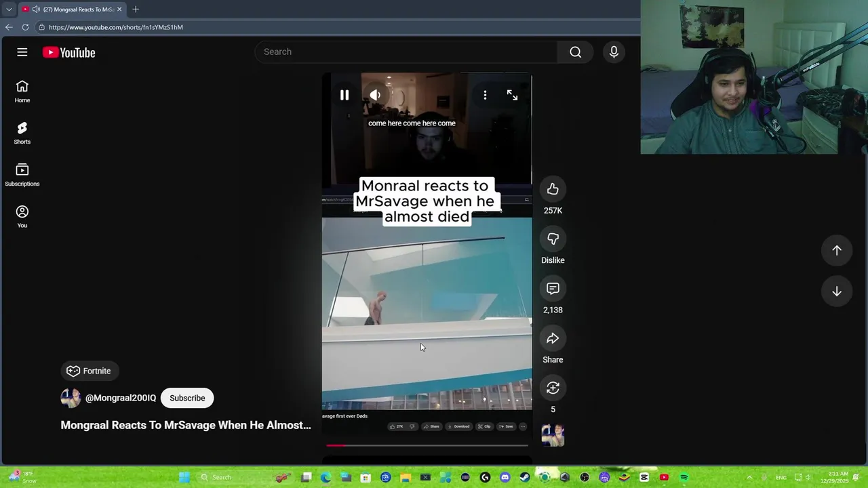The height and width of the screenshot is (488, 868).
Task: Open a new browser tab
Action: [x=136, y=9]
